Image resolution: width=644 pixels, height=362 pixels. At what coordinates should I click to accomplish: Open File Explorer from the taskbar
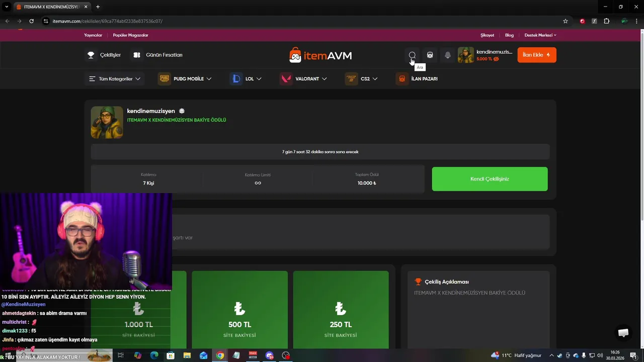click(x=187, y=355)
